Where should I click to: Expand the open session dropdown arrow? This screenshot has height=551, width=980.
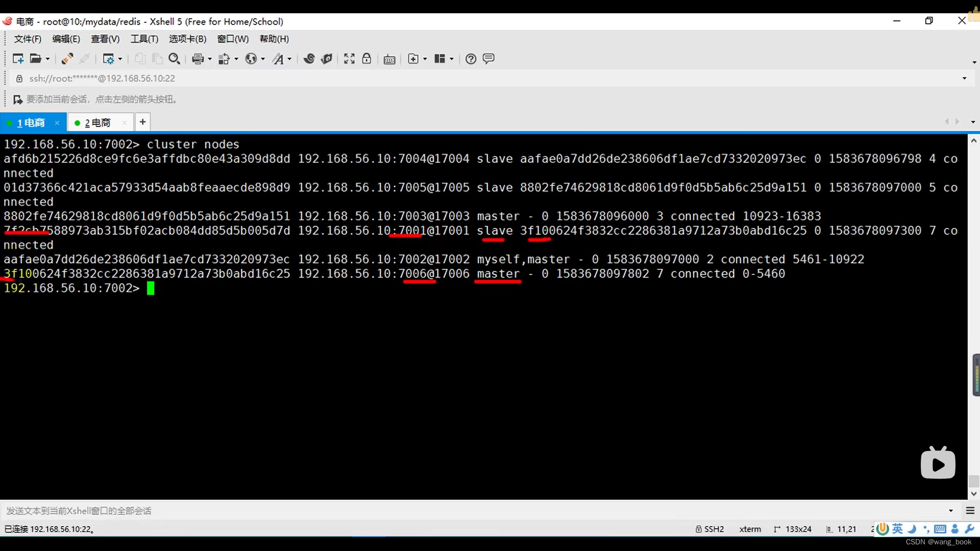(x=47, y=59)
